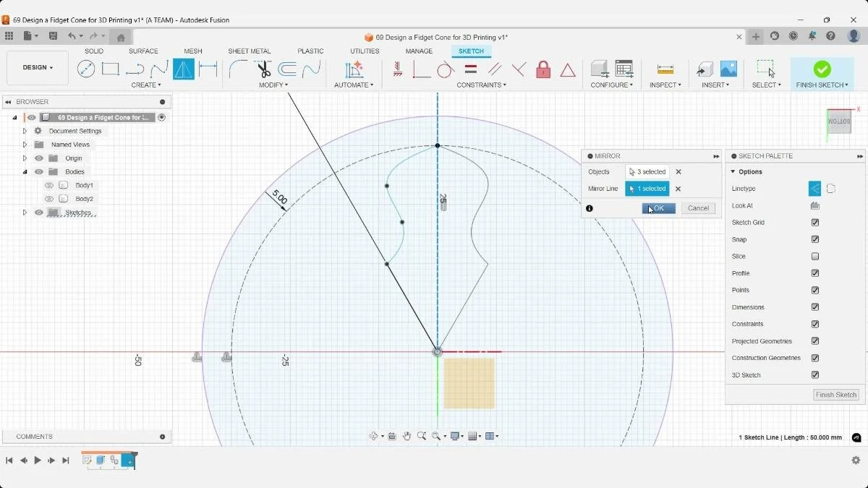This screenshot has width=868, height=488.
Task: Click the green Finish Sketch checkmark
Action: point(822,69)
